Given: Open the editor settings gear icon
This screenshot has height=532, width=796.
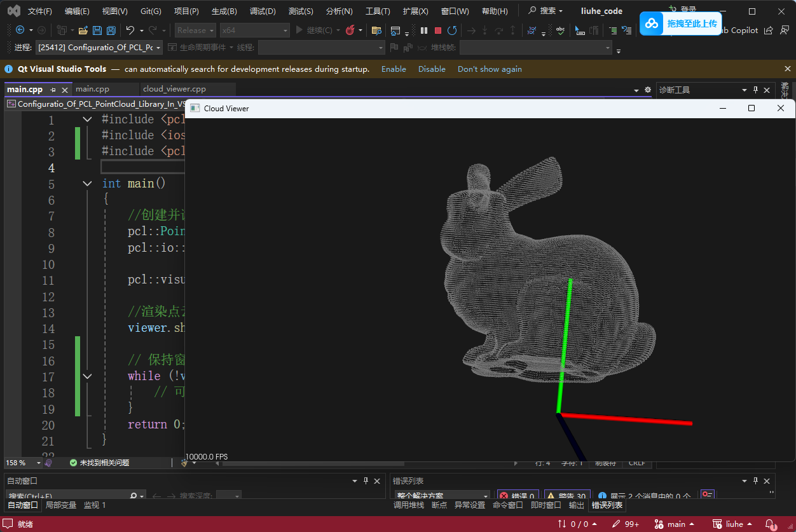Looking at the screenshot, I should 648,90.
